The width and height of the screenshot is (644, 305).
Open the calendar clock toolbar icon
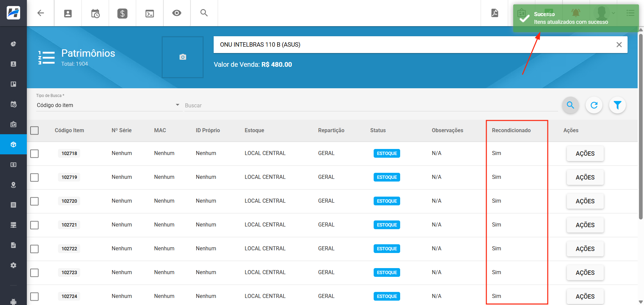tap(95, 13)
